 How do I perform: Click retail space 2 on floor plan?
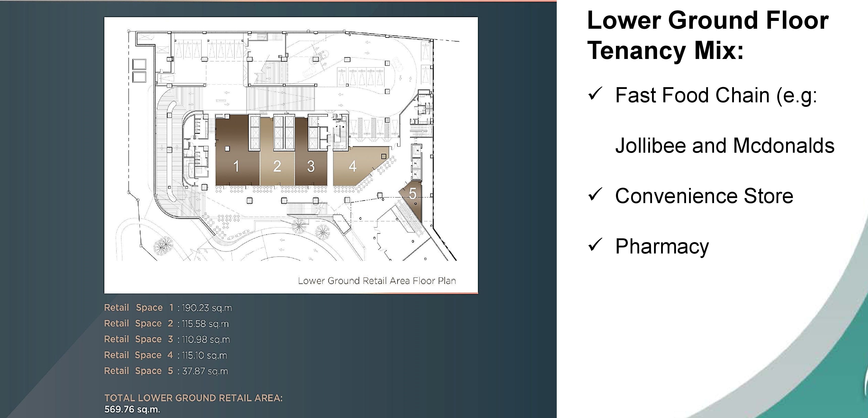[277, 167]
